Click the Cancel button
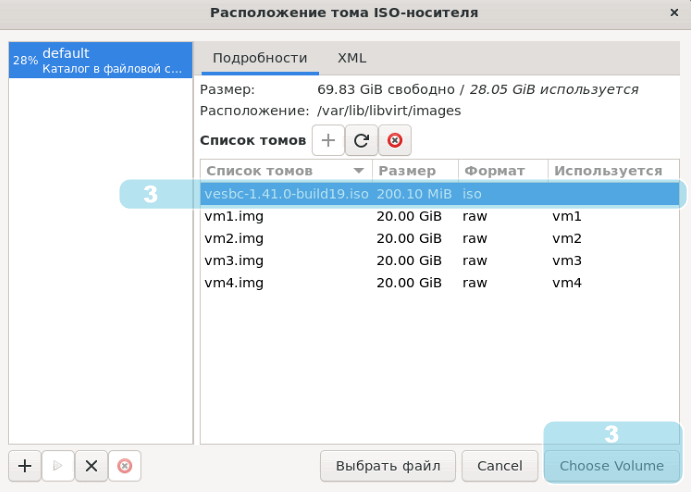The height and width of the screenshot is (492, 691). coord(499,465)
